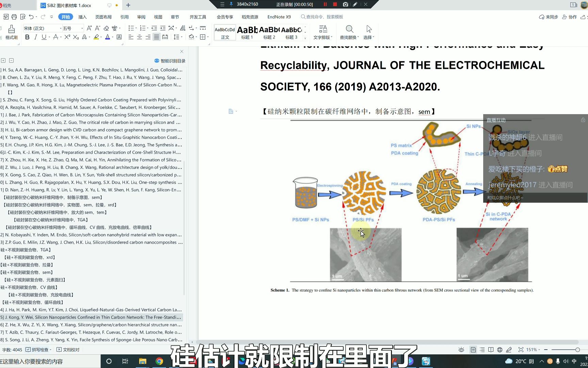Image resolution: width=588 pixels, height=368 pixels.
Task: Apply the 标题 1 heading style
Action: 247,33
